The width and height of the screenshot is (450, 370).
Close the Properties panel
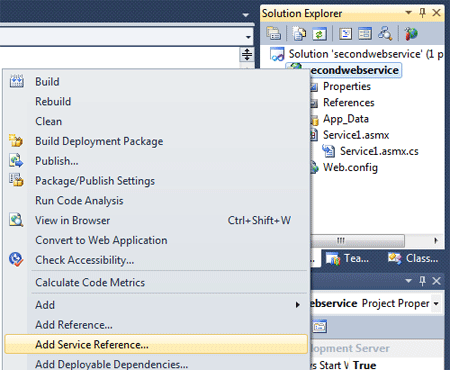(x=436, y=281)
